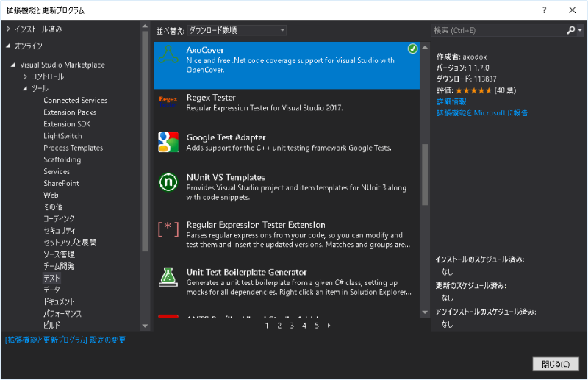Image resolution: width=588 pixels, height=380 pixels.
Task: Expand the コントロール node
Action: [x=25, y=77]
